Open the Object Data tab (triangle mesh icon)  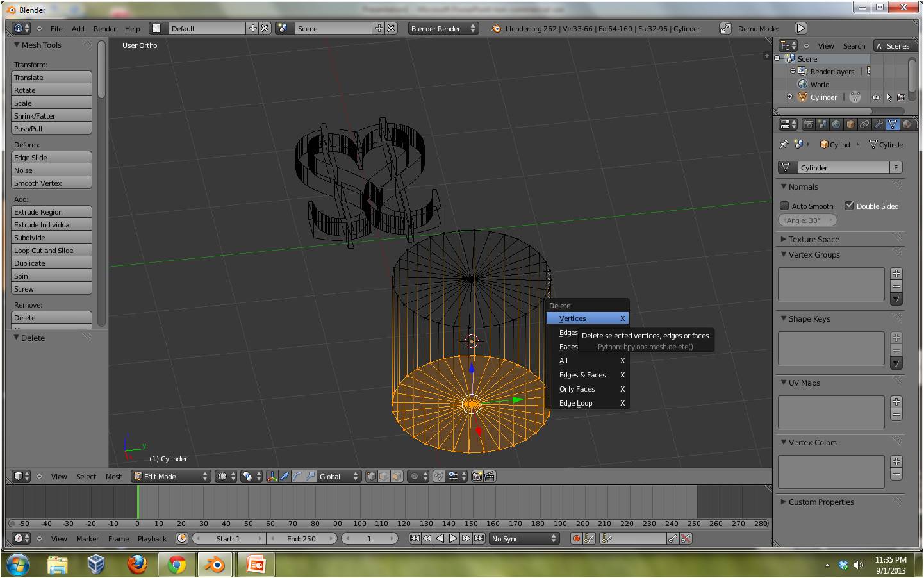[893, 125]
